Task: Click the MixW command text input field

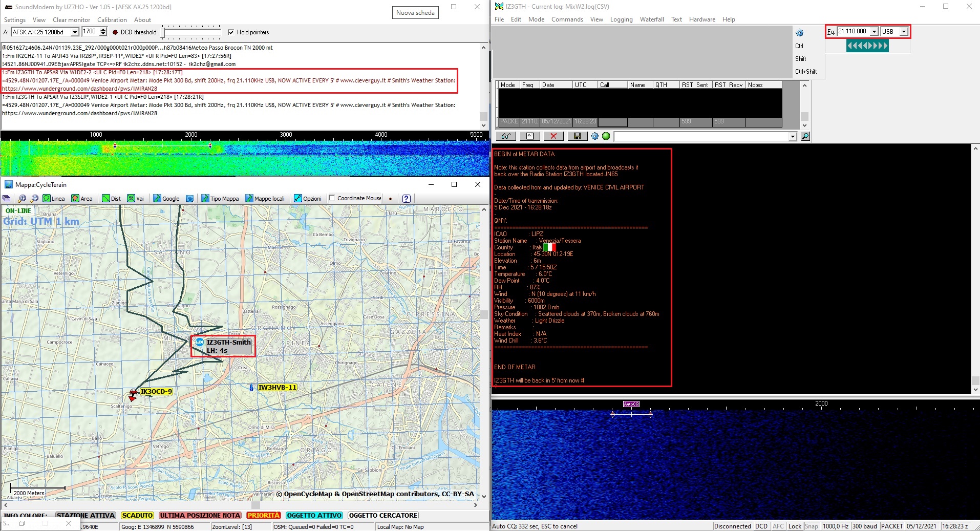Action: click(701, 137)
